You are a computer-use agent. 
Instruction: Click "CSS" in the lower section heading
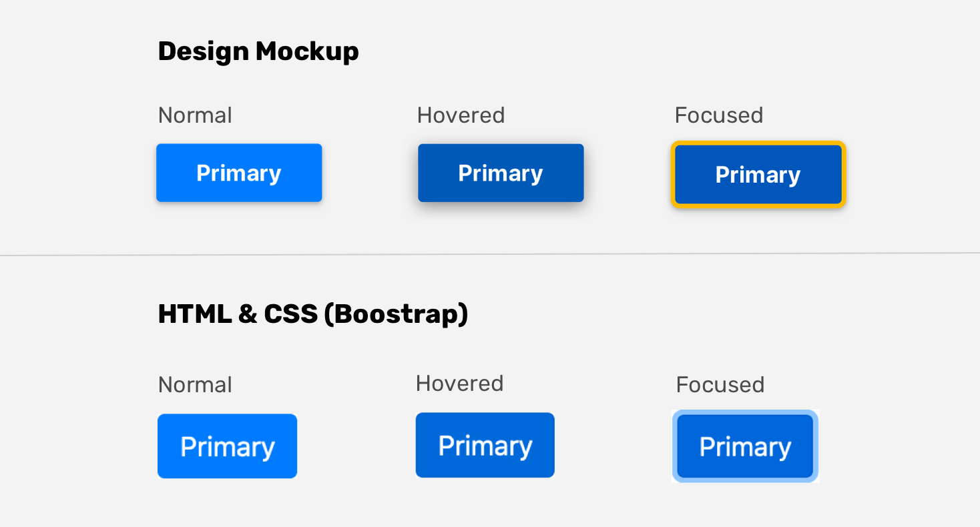(x=290, y=314)
